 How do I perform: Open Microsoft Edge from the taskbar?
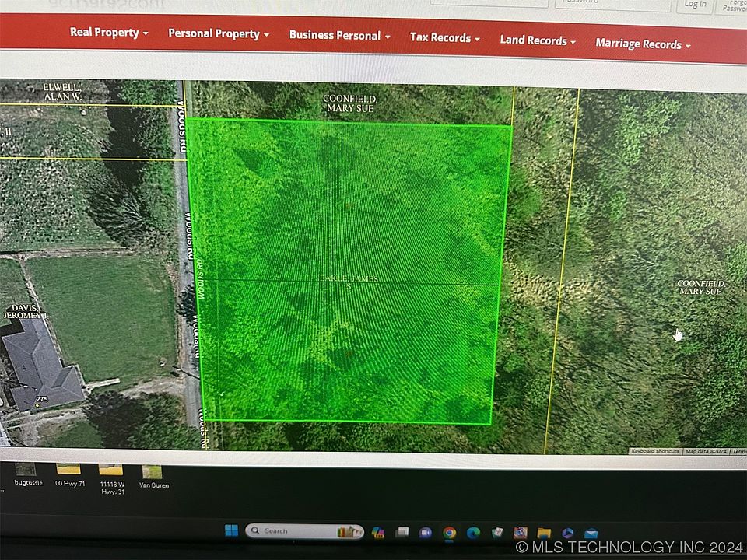tap(472, 533)
